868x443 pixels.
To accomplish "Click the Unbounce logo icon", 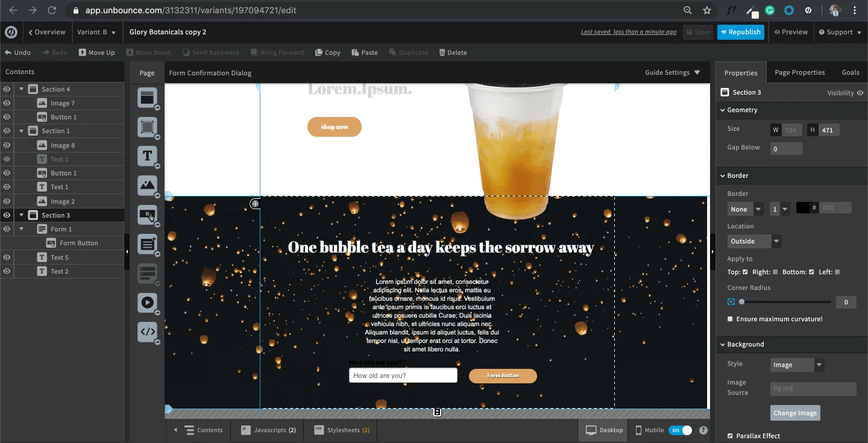I will pos(11,32).
